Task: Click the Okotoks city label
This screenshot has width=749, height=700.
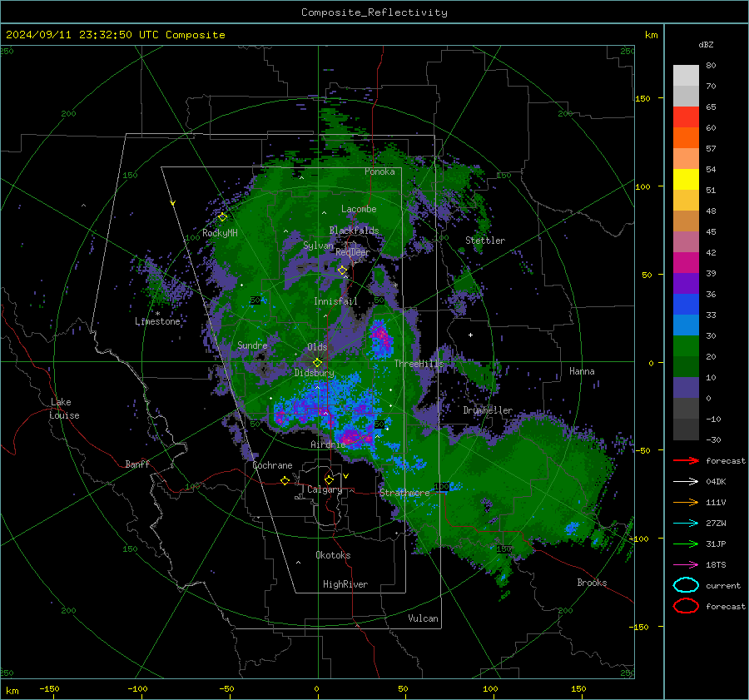Action: click(x=333, y=555)
